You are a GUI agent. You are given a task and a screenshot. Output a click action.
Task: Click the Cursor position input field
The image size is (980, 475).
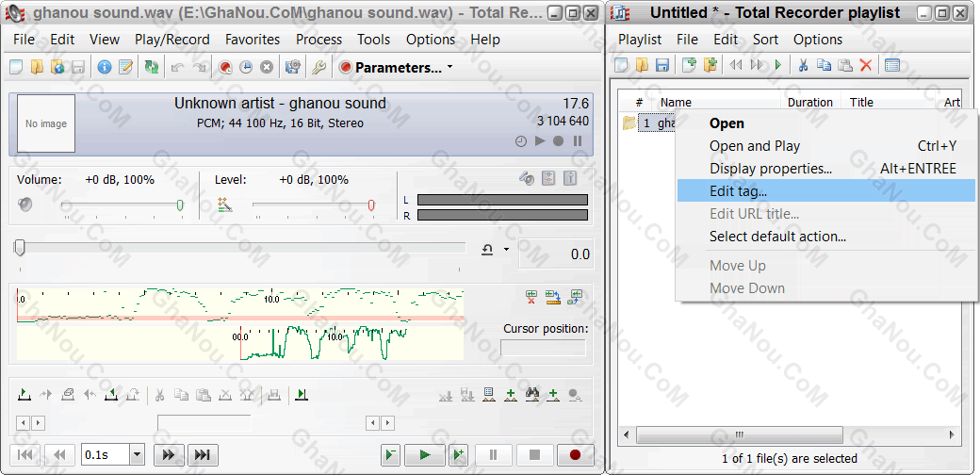pyautogui.click(x=543, y=348)
